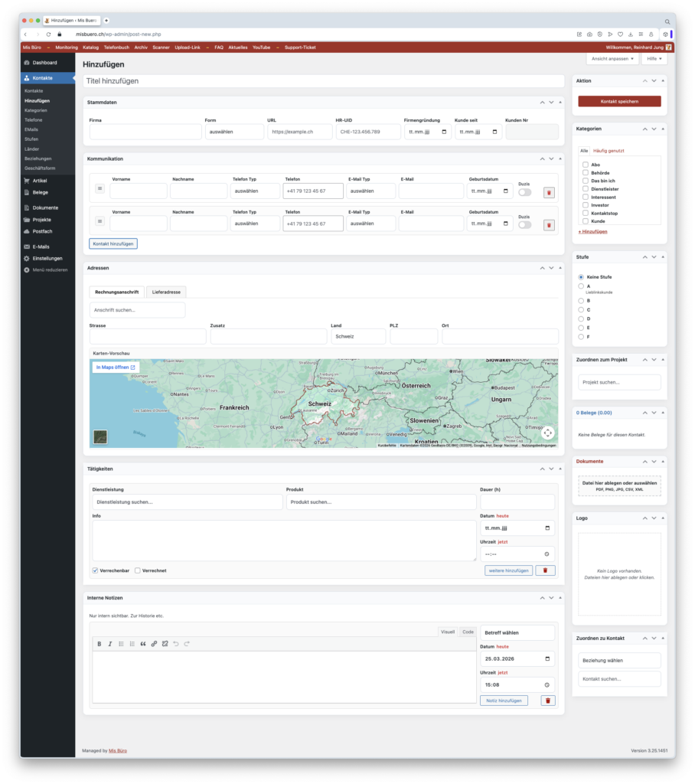Click the drag handle of second contact row
The image size is (695, 784).
coord(100,221)
